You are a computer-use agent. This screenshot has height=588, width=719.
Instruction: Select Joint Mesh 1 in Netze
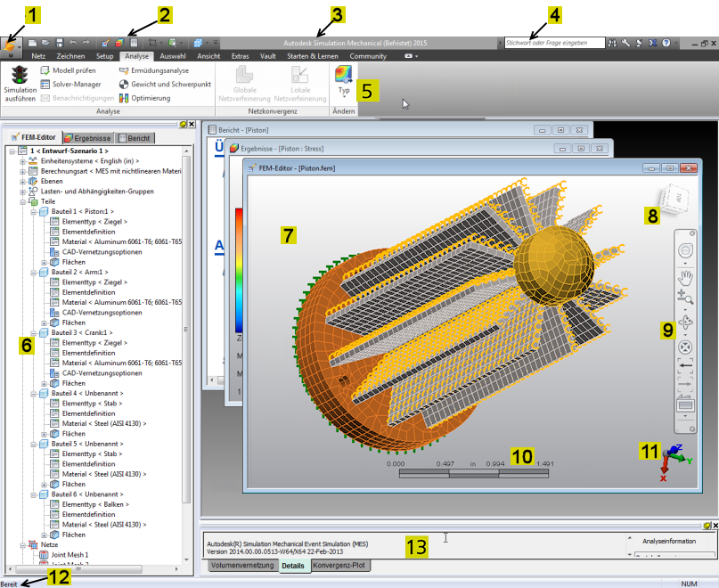pos(69,554)
